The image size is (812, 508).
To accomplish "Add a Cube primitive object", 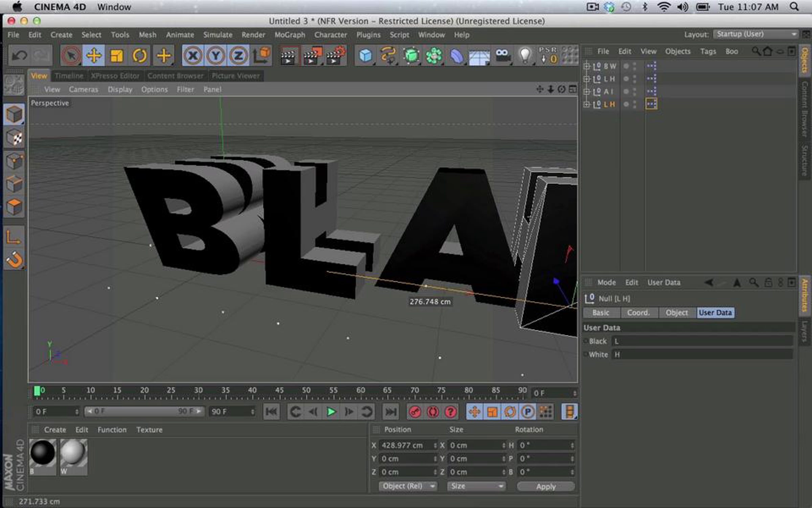I will coord(365,56).
